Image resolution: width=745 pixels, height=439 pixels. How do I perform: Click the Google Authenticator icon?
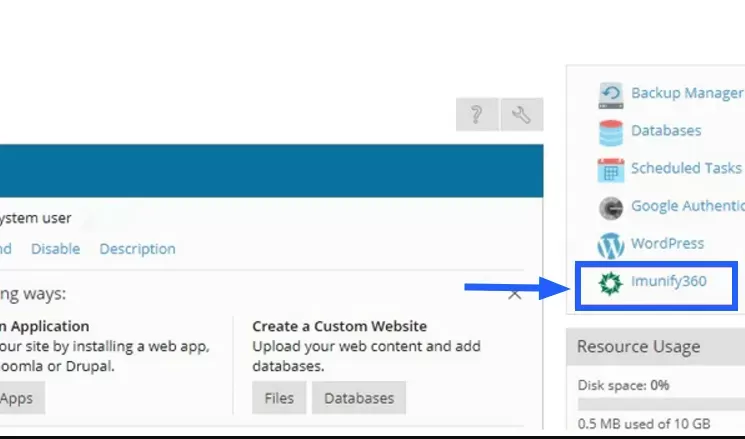(x=610, y=207)
